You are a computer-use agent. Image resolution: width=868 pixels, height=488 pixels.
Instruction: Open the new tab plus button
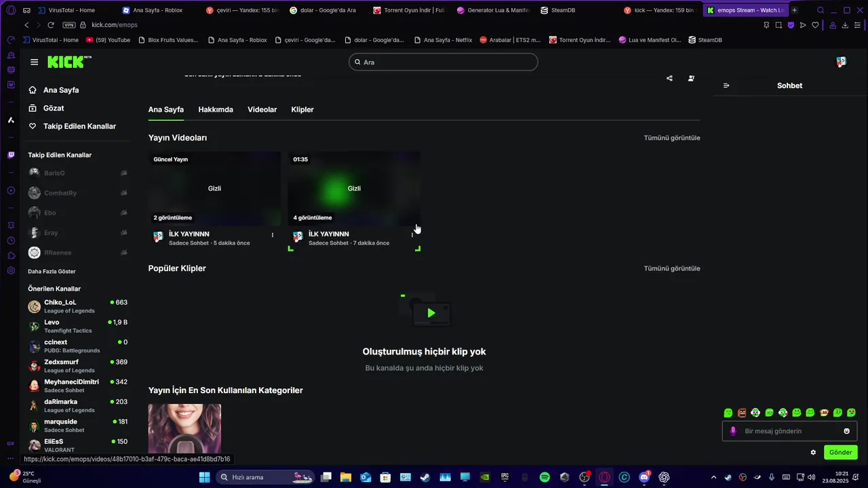click(794, 10)
